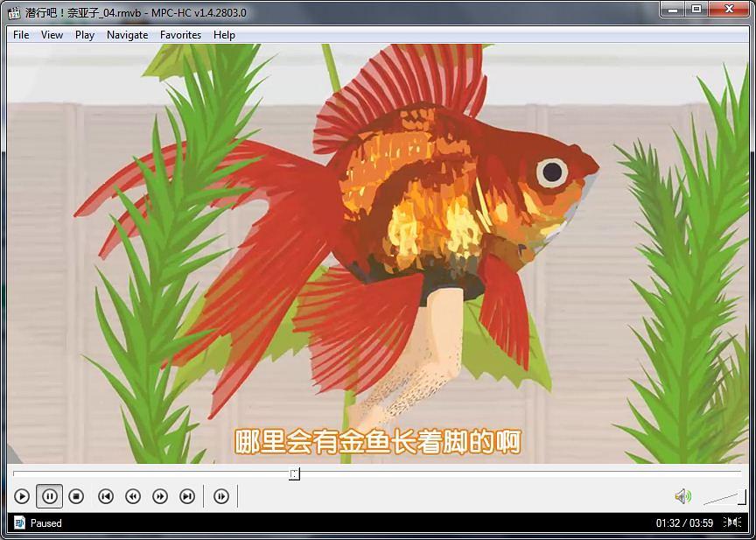This screenshot has width=756, height=540.
Task: Click the 01:32 / 03:59 time display
Action: tap(684, 523)
